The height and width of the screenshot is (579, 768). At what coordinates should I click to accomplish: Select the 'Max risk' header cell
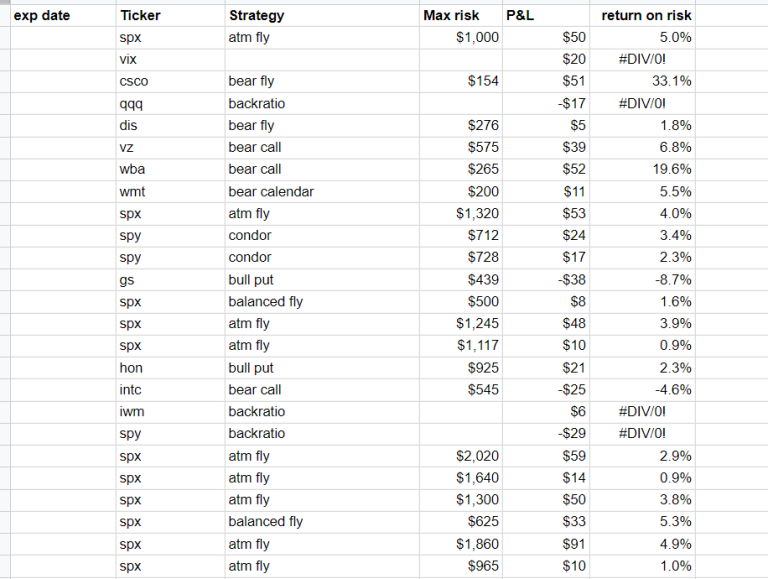click(x=451, y=16)
